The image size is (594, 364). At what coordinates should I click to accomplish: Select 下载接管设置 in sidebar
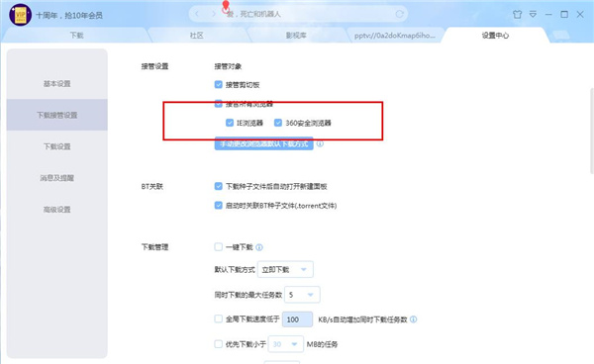click(56, 115)
